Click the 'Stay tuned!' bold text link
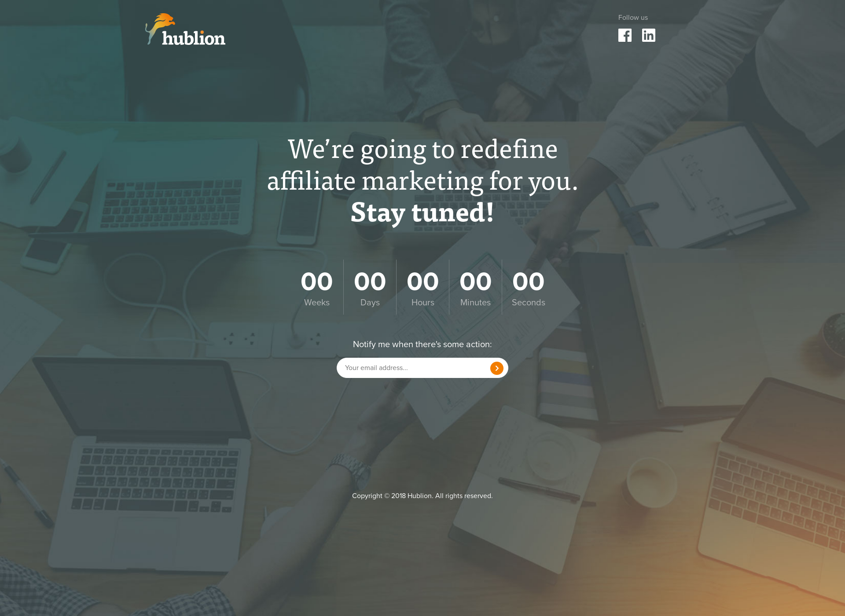 coord(422,213)
